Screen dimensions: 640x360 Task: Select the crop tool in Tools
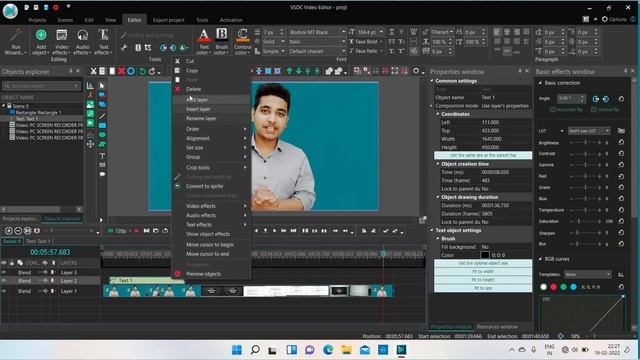coord(148,48)
